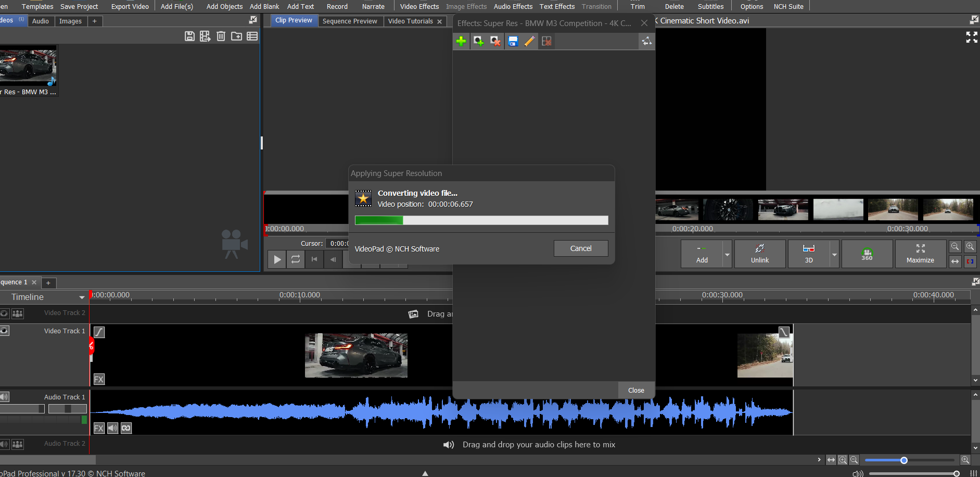Click the trash delete icon in media bin

coord(221,36)
